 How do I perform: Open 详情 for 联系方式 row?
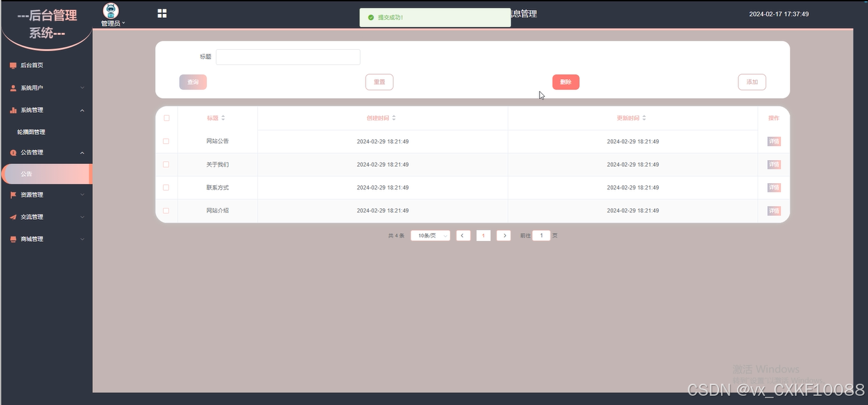pyautogui.click(x=774, y=188)
